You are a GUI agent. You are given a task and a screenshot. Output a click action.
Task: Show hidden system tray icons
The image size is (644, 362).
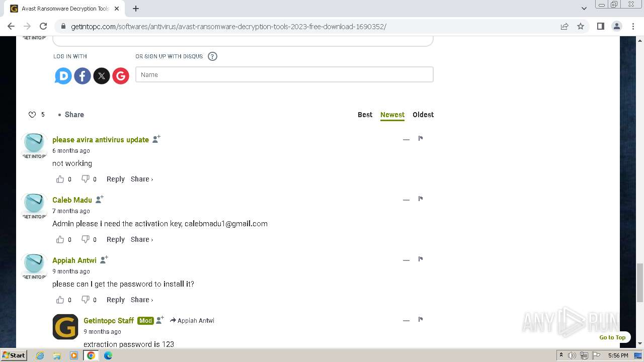[x=561, y=355]
